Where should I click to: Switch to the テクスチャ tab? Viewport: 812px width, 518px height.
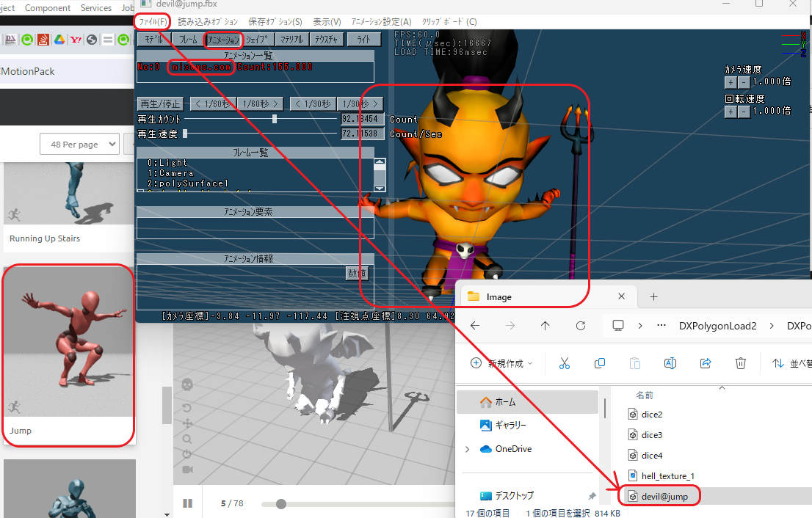click(x=326, y=40)
